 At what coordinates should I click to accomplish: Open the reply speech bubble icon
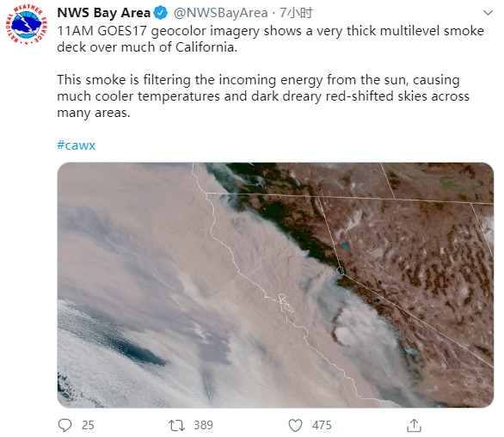[65, 425]
